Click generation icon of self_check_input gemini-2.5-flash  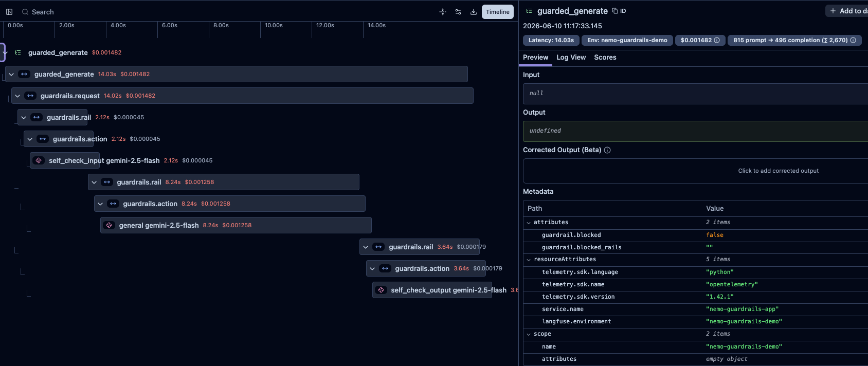(x=39, y=160)
